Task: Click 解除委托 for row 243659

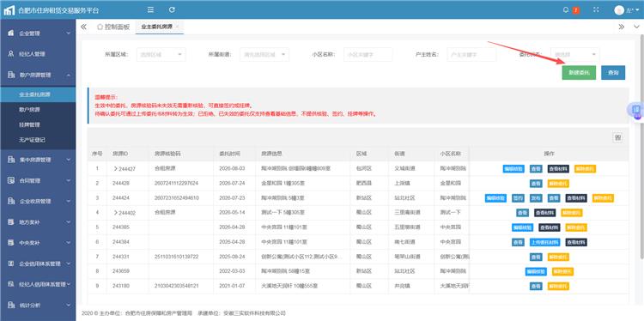Action: pyautogui.click(x=562, y=272)
